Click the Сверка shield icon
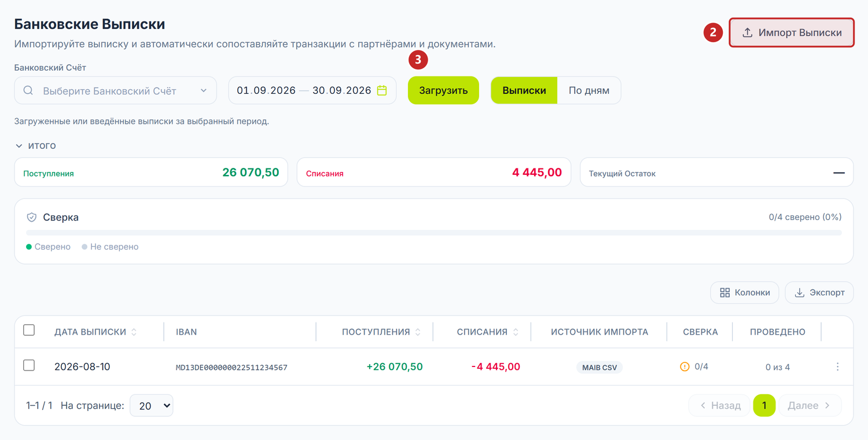Screen dimensions: 868x440 tap(32, 217)
